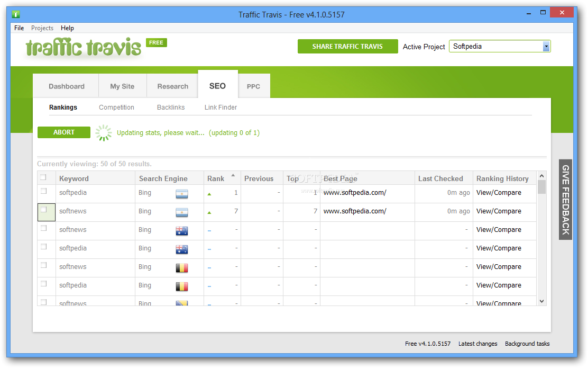Click View/Compare for softpedia rank 1 row
The width and height of the screenshot is (588, 368).
coord(499,193)
